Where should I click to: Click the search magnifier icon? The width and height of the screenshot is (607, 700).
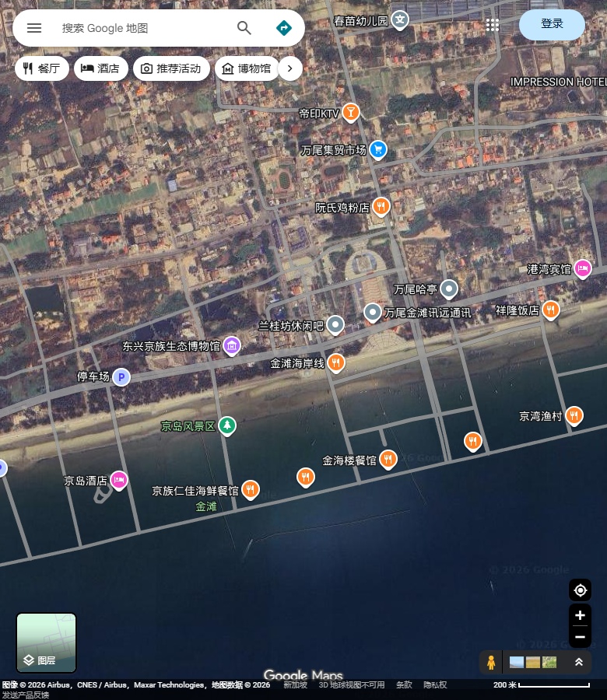click(x=244, y=28)
